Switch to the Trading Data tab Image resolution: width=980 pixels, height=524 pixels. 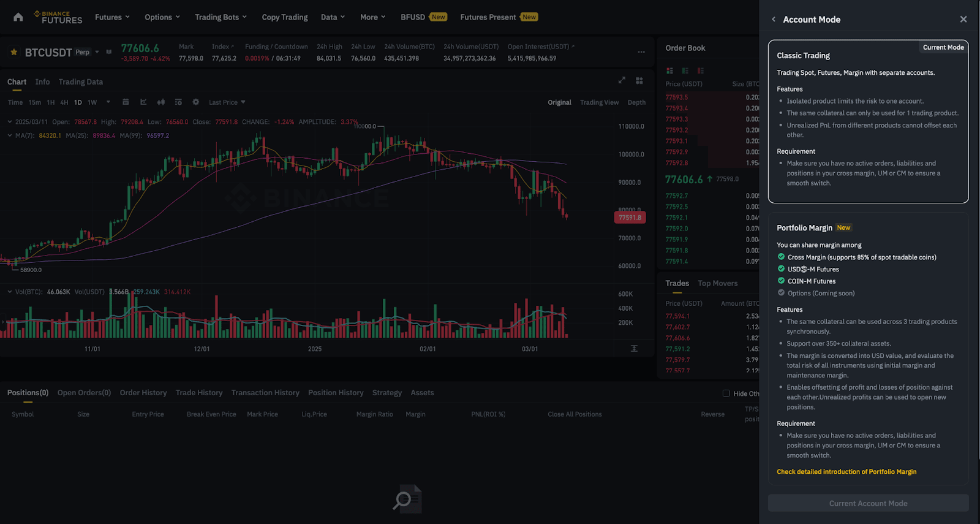[81, 82]
